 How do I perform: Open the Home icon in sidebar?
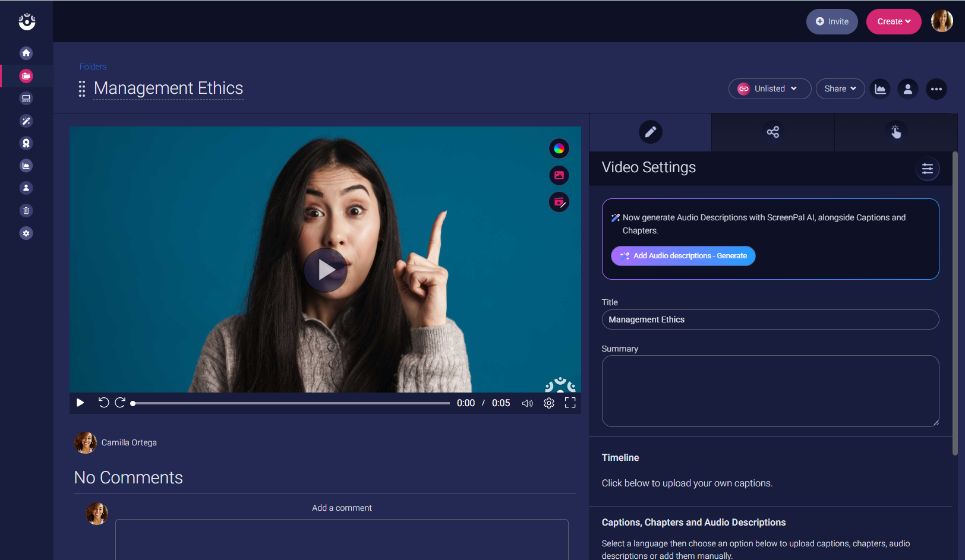click(x=26, y=53)
